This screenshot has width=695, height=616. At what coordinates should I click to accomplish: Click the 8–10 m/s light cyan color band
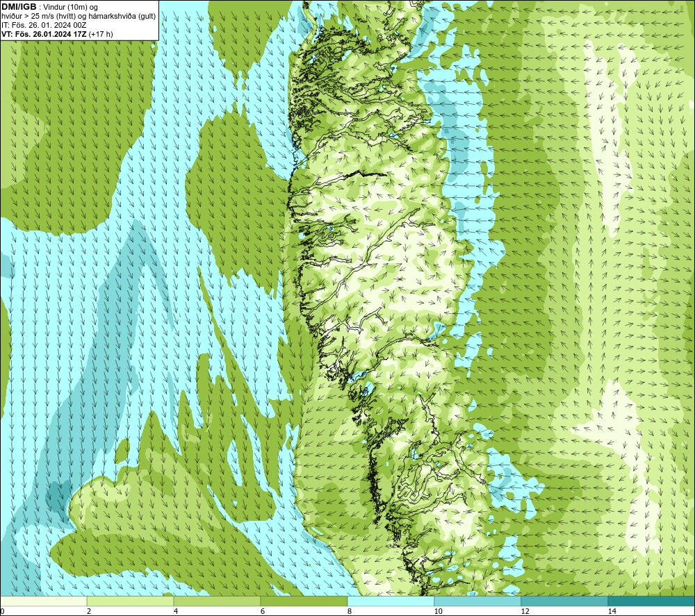click(x=391, y=601)
